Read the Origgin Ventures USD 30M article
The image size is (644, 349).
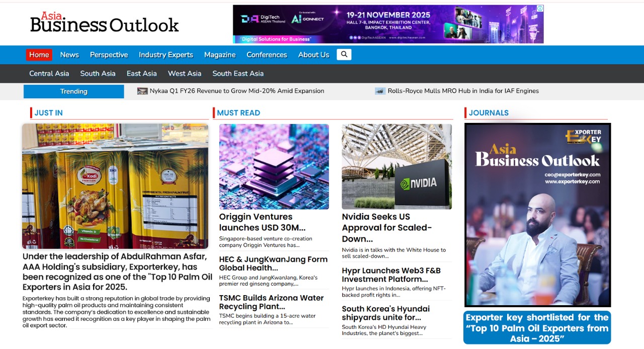click(262, 222)
